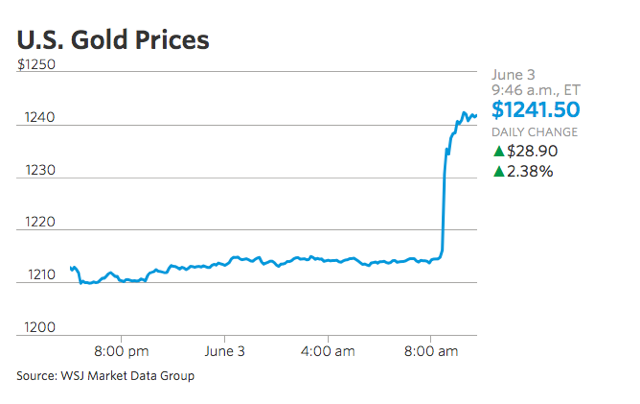Screen dimensions: 640x404
Task: Click the 1240 y-axis label
Action: coord(36,118)
